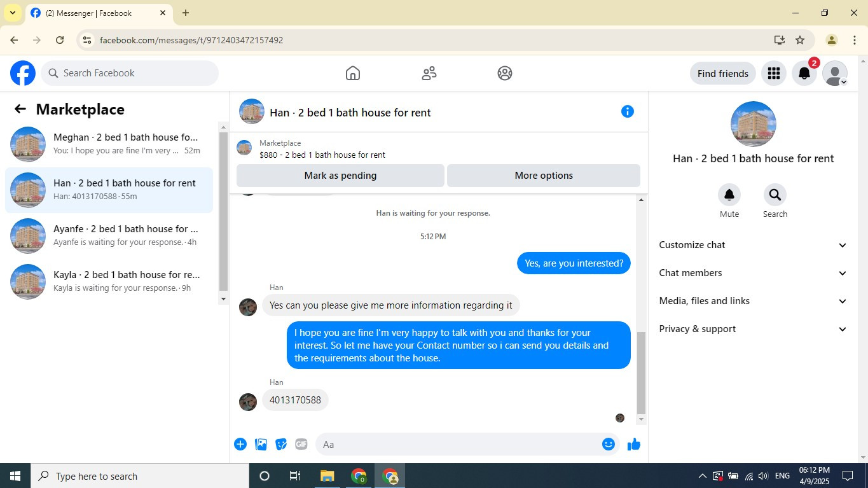Image resolution: width=868 pixels, height=488 pixels.
Task: Show hidden system tray icons
Action: [x=702, y=476]
